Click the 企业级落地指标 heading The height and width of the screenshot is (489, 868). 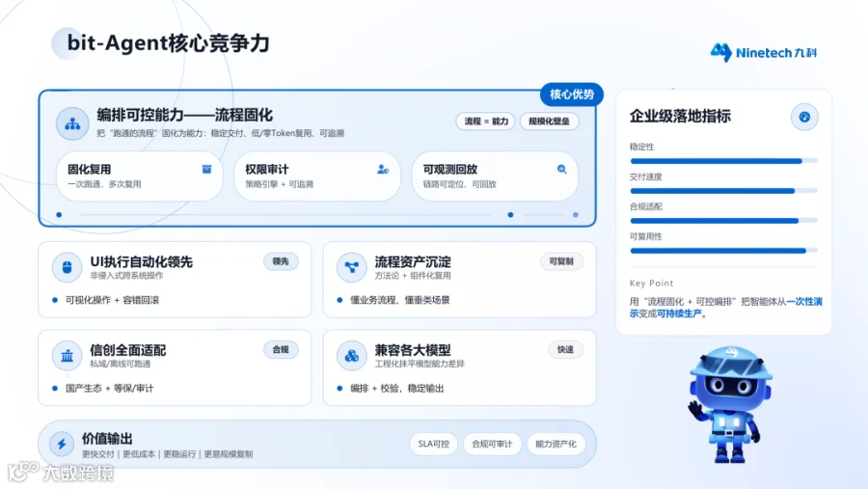(680, 117)
